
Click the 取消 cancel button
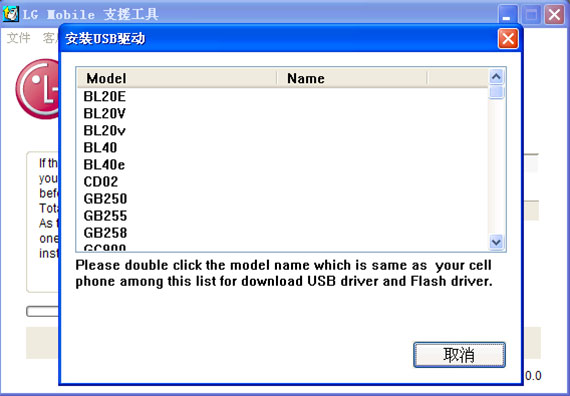[x=459, y=355]
